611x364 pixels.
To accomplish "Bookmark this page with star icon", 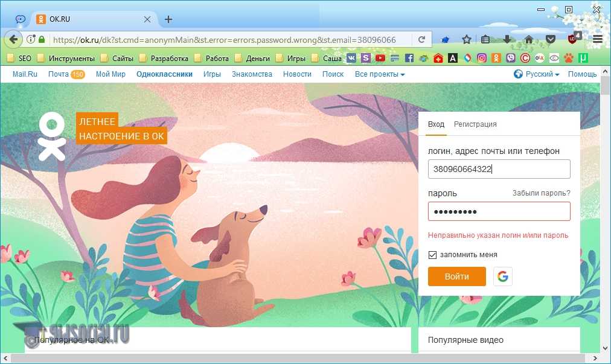I will click(467, 40).
